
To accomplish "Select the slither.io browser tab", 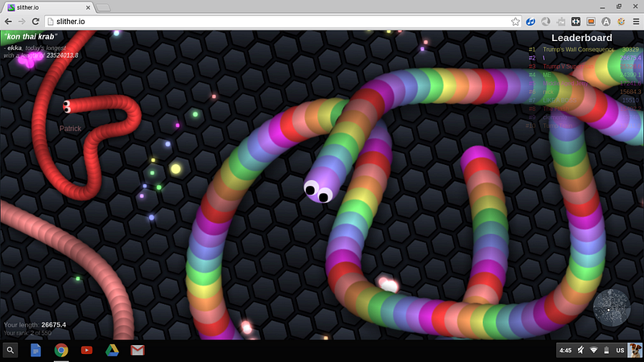I will [x=49, y=7].
